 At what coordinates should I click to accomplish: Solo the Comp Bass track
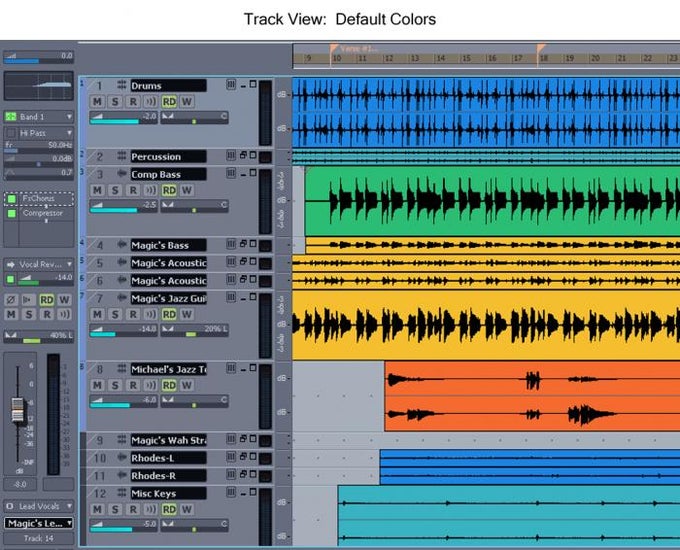(115, 190)
